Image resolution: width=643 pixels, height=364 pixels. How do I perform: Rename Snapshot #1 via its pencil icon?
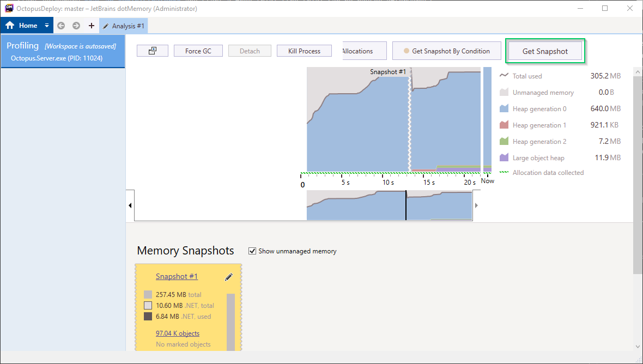pyautogui.click(x=228, y=277)
